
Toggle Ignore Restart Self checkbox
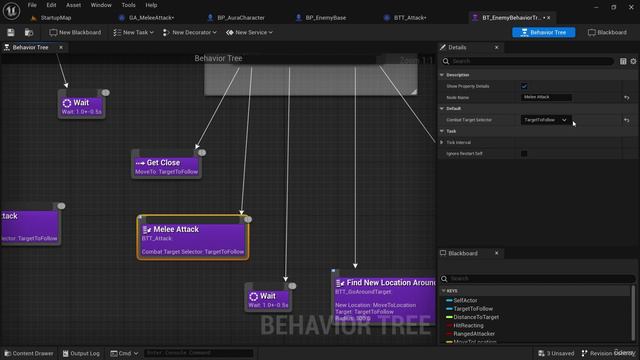click(x=524, y=153)
